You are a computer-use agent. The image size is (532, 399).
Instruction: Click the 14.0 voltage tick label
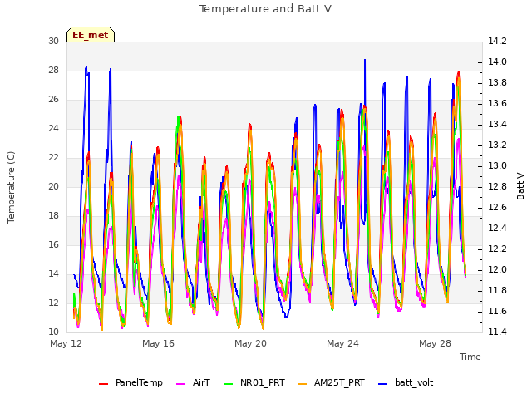[x=497, y=62]
